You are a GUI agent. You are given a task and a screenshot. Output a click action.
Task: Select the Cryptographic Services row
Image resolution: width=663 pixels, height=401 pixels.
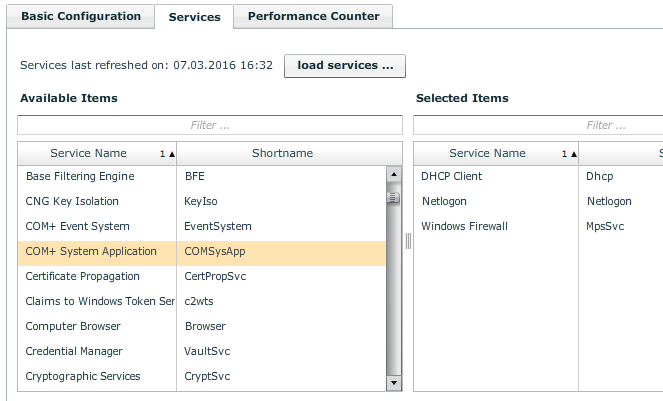83,376
